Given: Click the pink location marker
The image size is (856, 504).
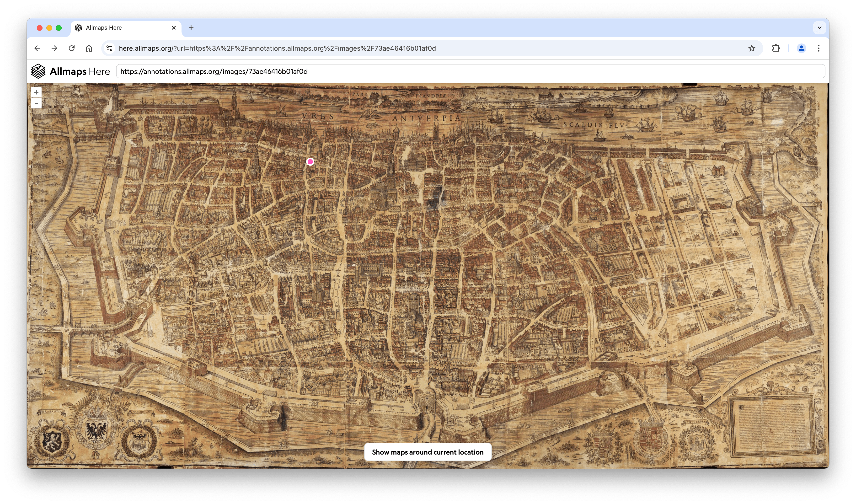Looking at the screenshot, I should pos(310,162).
